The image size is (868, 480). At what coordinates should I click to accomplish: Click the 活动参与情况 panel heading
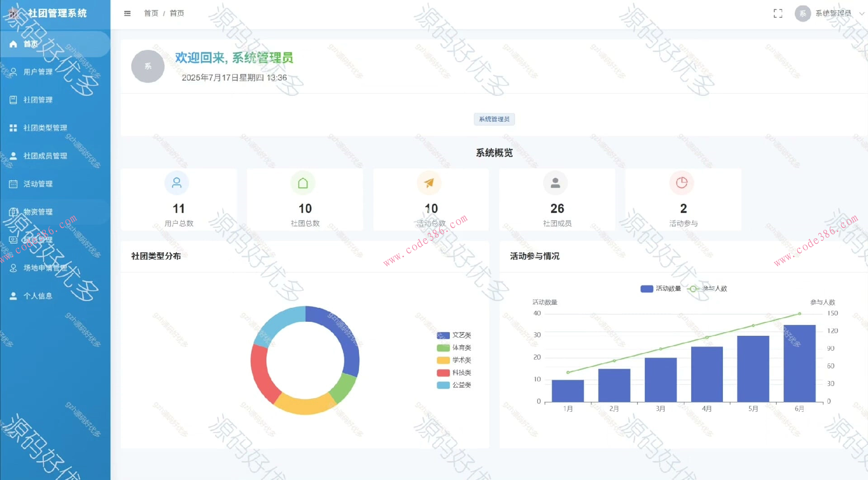pos(535,256)
